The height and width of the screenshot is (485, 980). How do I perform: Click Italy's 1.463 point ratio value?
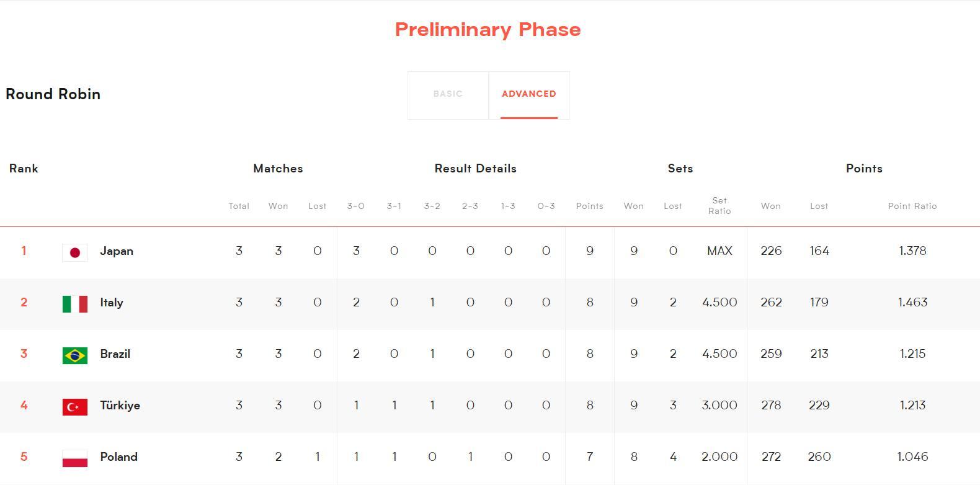[912, 303]
